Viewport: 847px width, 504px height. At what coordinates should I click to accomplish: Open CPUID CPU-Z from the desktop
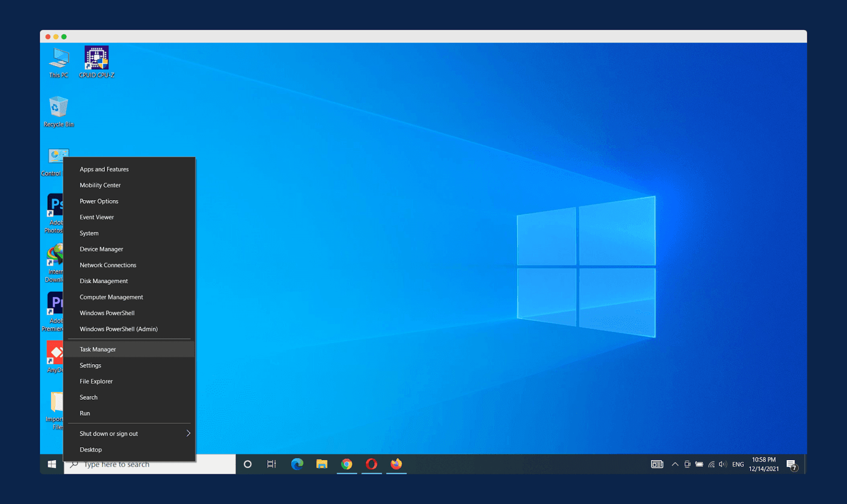click(x=96, y=58)
